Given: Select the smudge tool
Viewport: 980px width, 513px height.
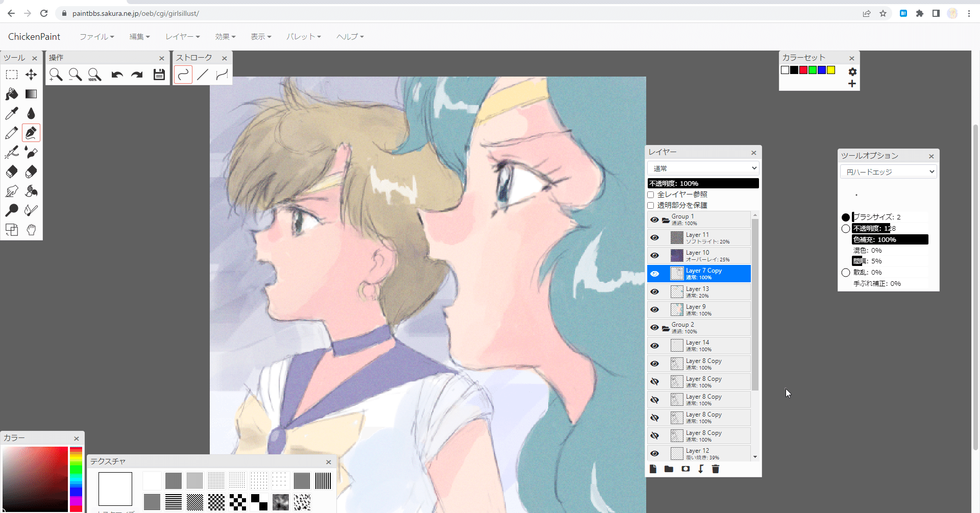Looking at the screenshot, I should coord(12,191).
